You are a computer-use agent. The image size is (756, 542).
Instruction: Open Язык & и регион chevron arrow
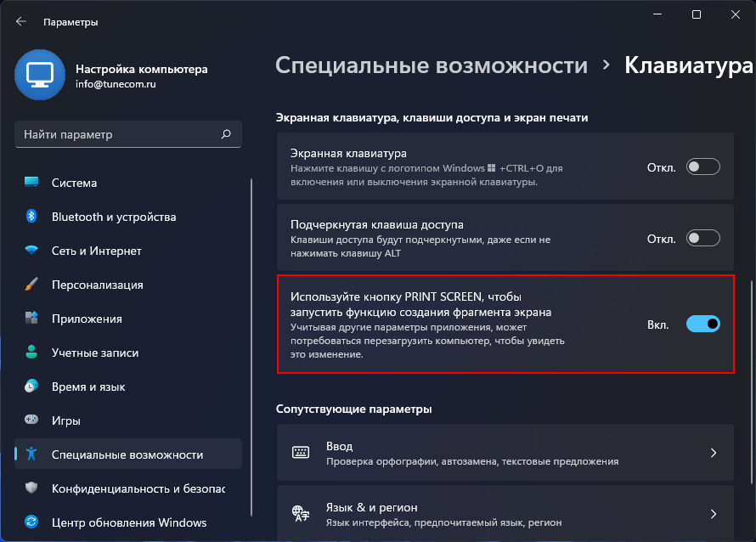click(x=714, y=514)
